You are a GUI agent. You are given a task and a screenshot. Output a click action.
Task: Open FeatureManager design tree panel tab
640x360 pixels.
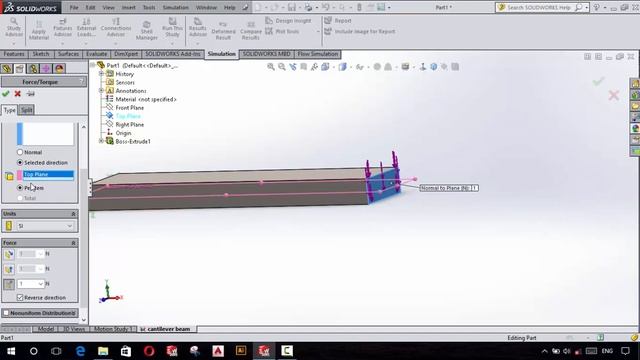6,69
